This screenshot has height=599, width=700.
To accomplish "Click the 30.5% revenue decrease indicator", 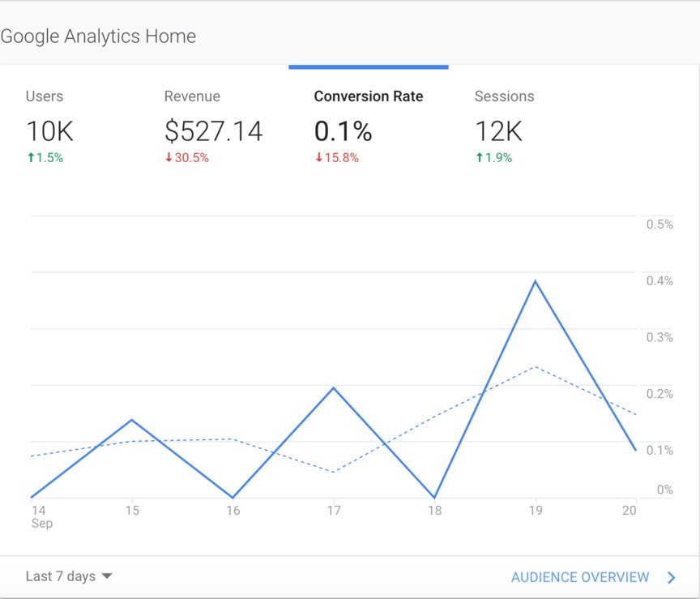I will 187,158.
